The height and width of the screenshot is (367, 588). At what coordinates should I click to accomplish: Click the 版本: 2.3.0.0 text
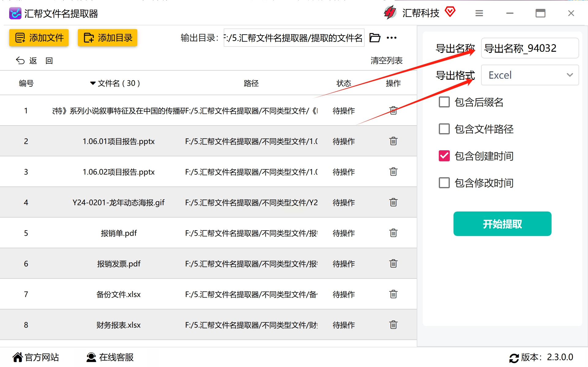point(547,357)
